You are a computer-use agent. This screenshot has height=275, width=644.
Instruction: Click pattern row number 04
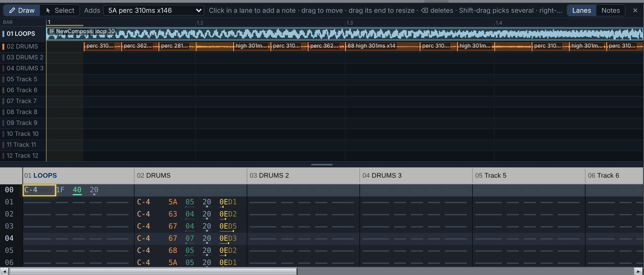point(9,238)
